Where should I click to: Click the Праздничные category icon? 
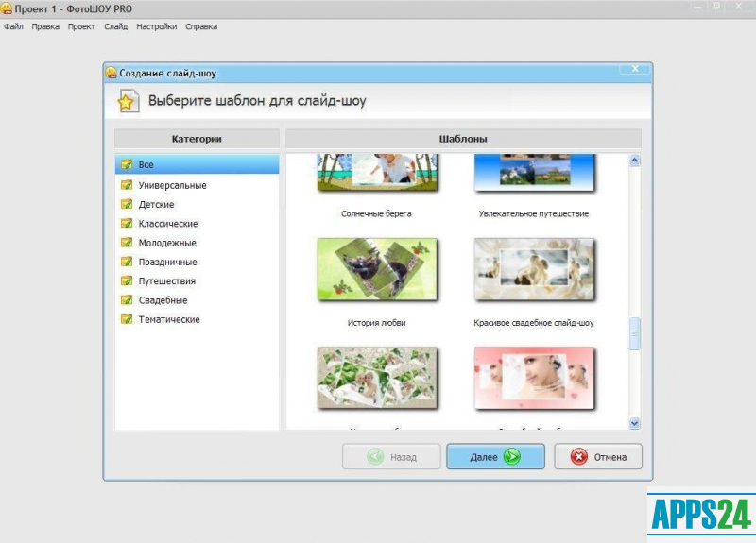126,262
